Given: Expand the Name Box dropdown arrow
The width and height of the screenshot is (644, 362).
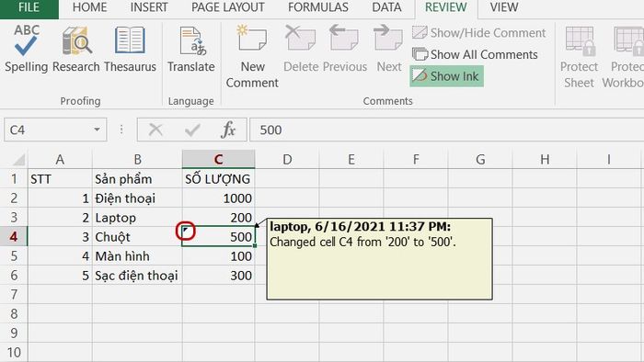Looking at the screenshot, I should pyautogui.click(x=97, y=130).
